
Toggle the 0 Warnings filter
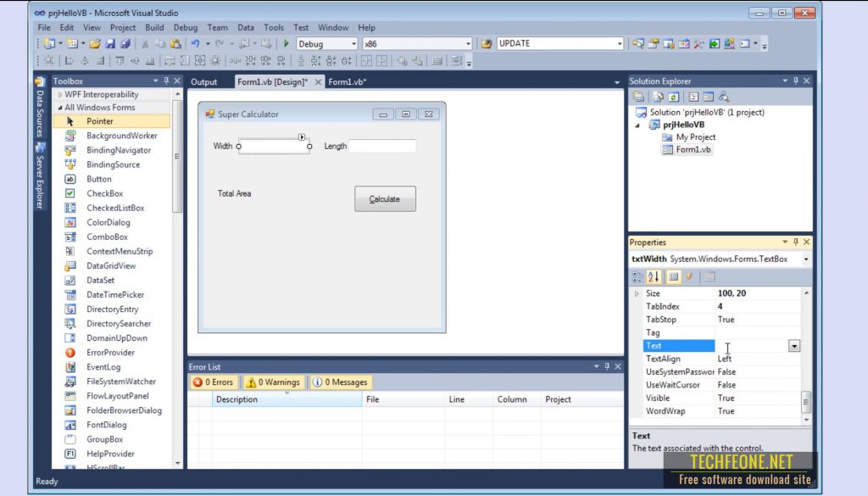[x=274, y=382]
